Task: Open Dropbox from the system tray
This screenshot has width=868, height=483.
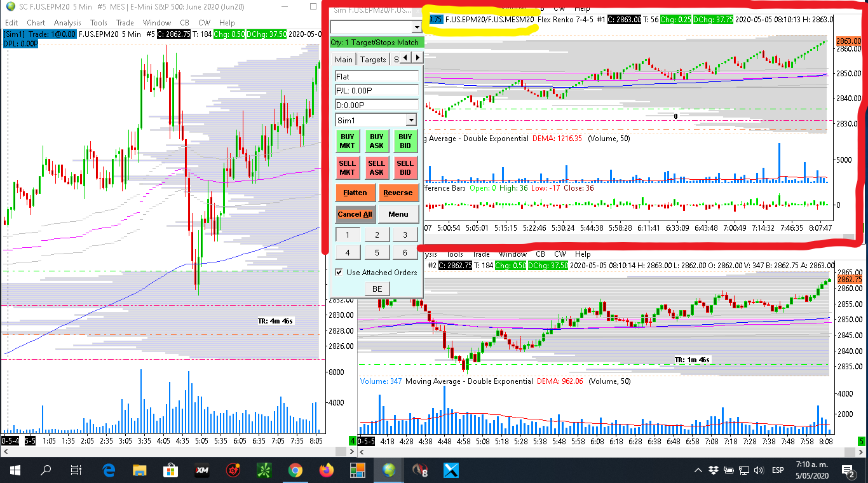Action: click(x=714, y=470)
